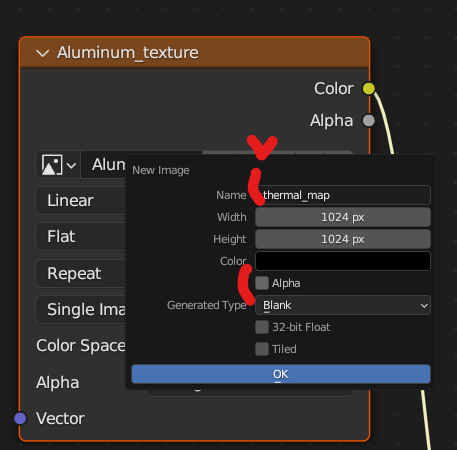Screen dimensions: 457x450
Task: Enable the Alpha checkbox in New Image
Action: tap(262, 283)
